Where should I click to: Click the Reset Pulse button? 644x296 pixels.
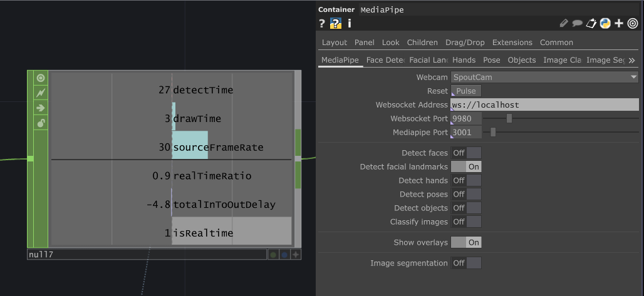point(466,91)
